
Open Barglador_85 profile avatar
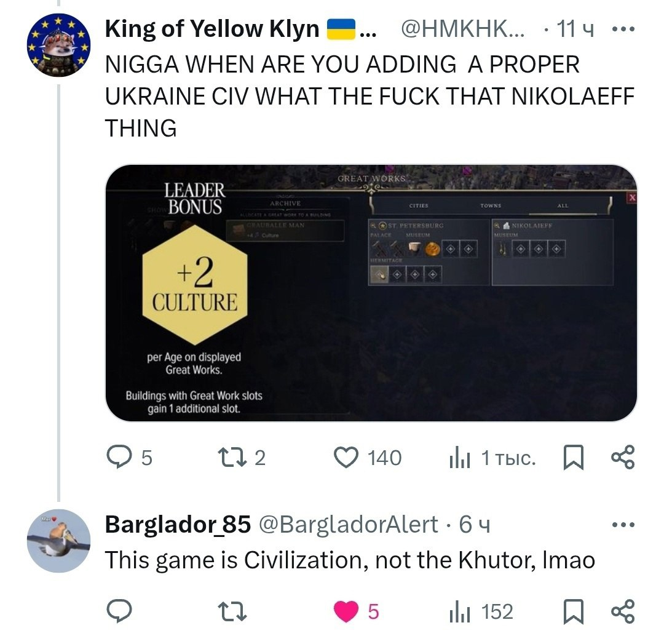(x=58, y=541)
